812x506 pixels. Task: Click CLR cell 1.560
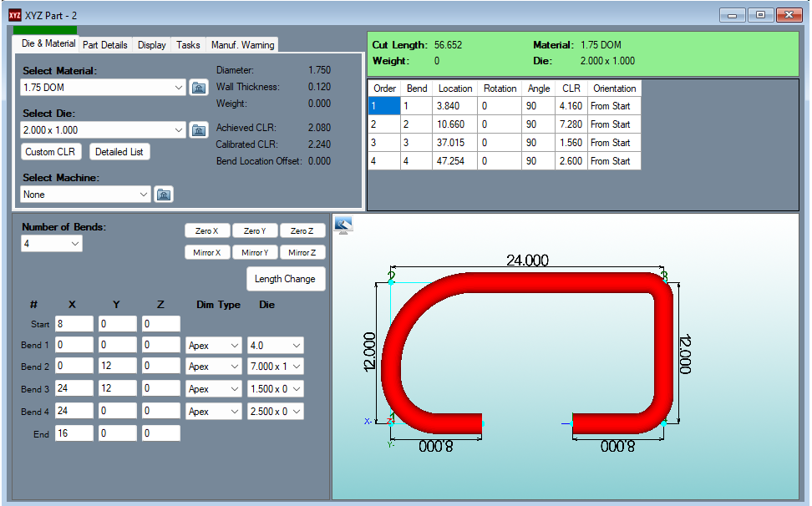click(x=571, y=143)
